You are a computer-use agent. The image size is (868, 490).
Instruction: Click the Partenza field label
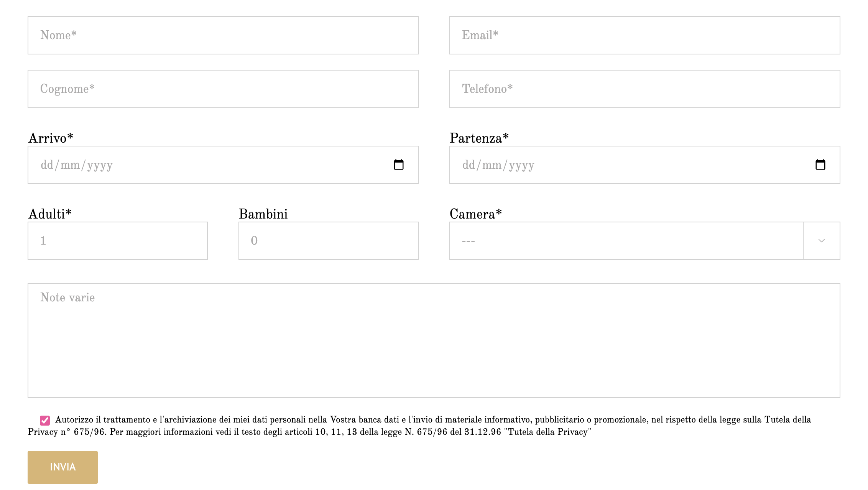point(479,138)
